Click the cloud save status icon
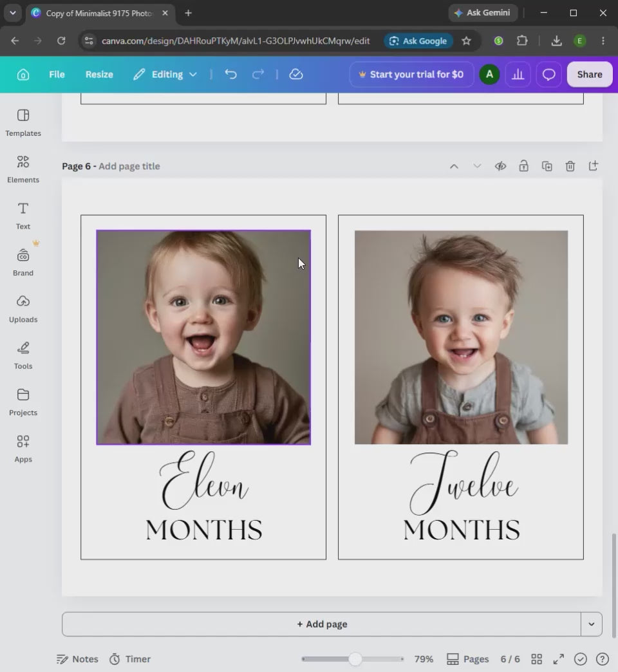618x672 pixels. (295, 74)
